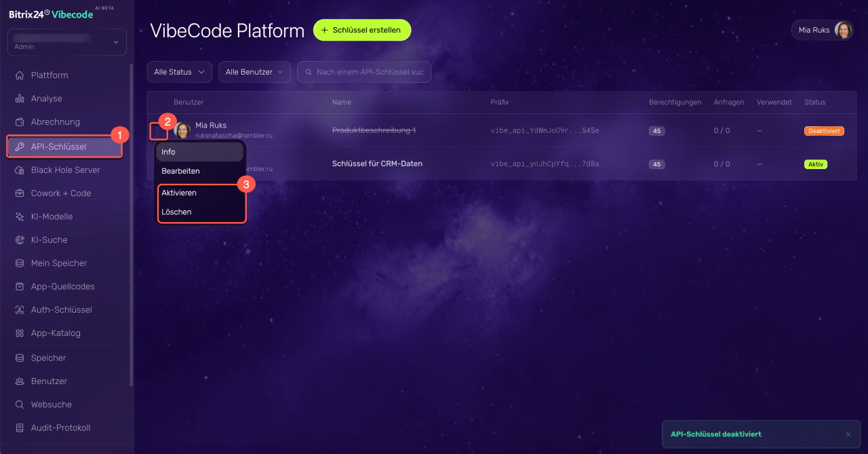Expand the Admin account selector dropdown

point(66,42)
